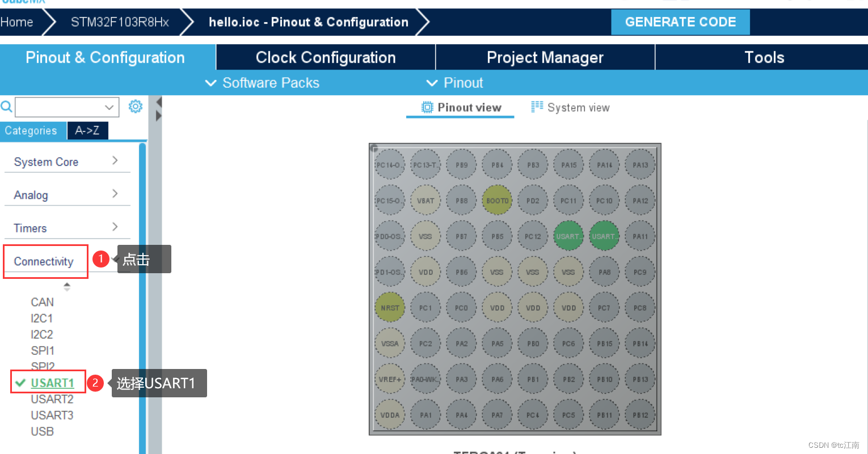The width and height of the screenshot is (868, 454).
Task: Select I2C2 in the Connectivity list
Action: (42, 334)
